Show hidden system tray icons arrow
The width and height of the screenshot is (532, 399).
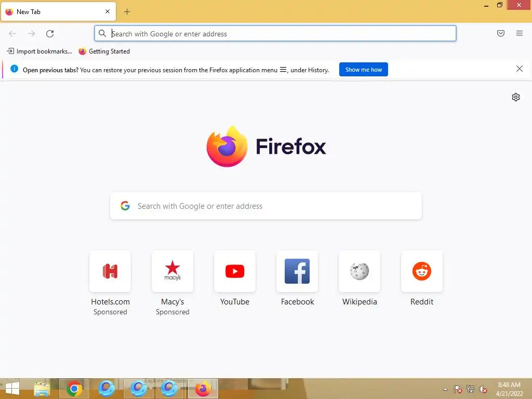[445, 389]
